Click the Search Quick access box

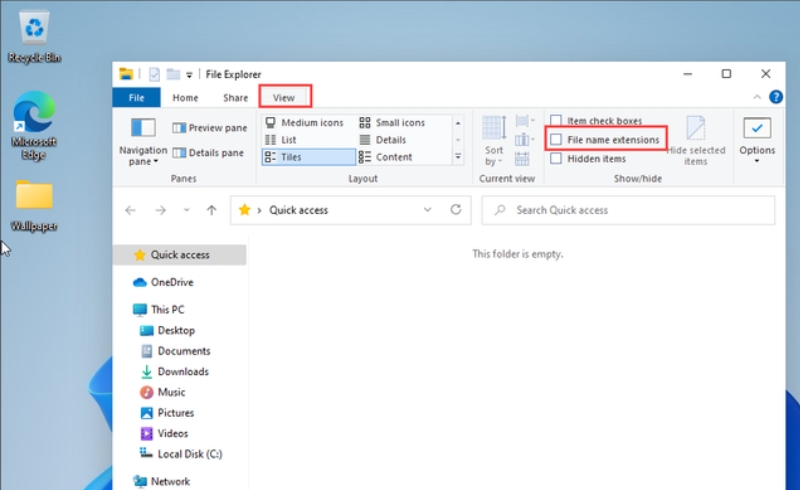628,210
